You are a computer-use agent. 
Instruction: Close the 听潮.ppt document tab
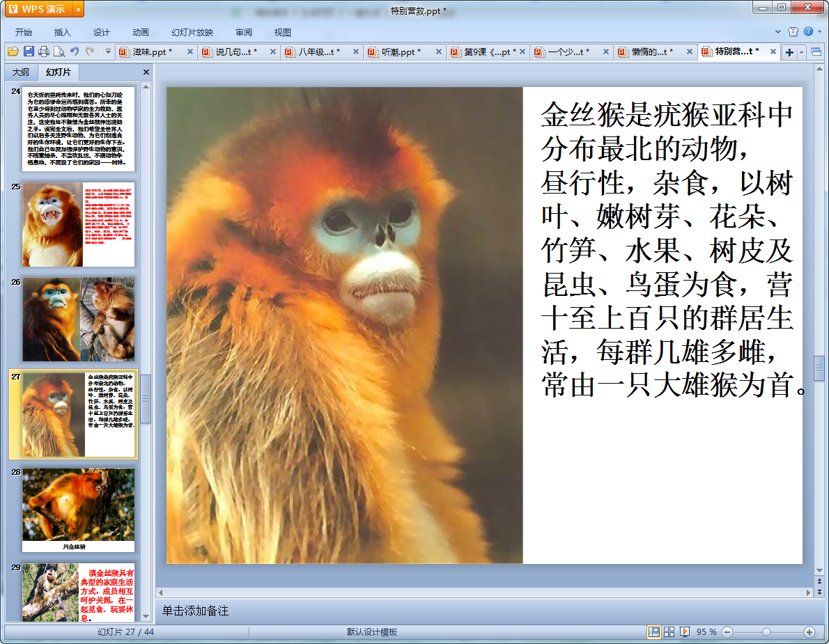click(439, 52)
